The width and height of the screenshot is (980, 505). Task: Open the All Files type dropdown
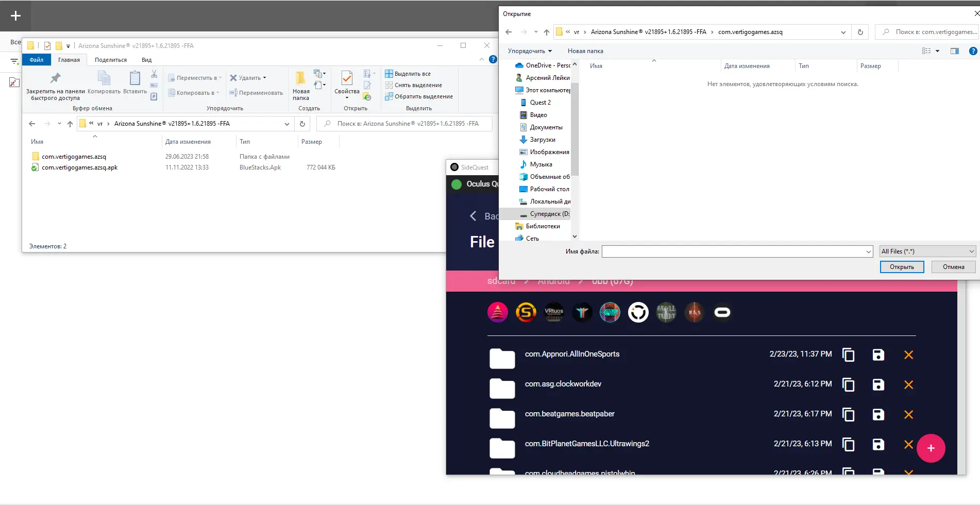927,251
